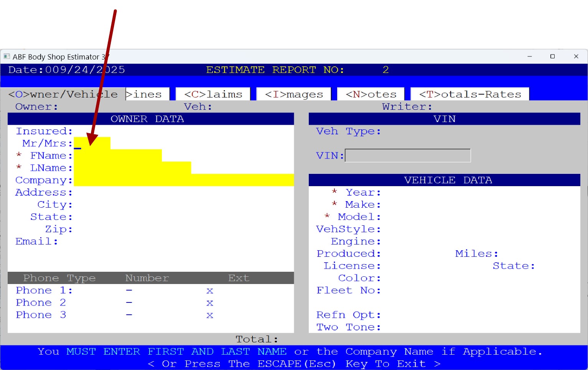
Task: Switch to the Images tab
Action: tap(294, 94)
